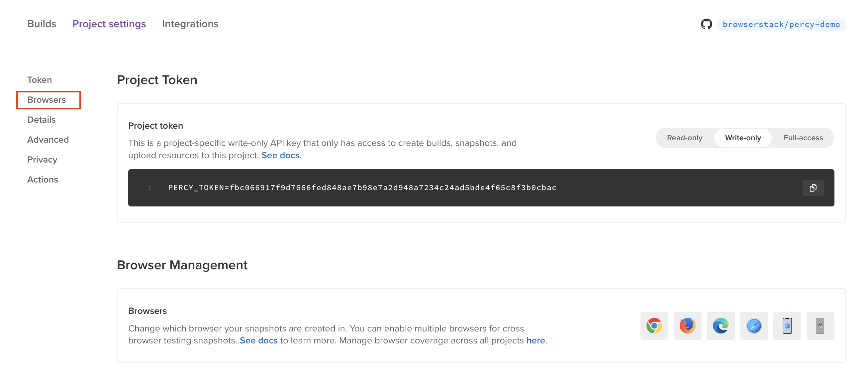Click the Safari browser icon
This screenshot has height=379, width=868.
click(754, 326)
